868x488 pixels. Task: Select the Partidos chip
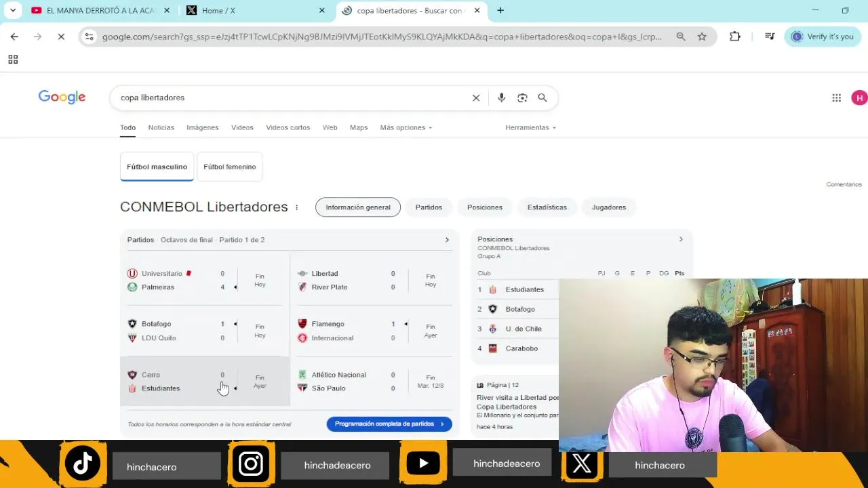tap(429, 207)
